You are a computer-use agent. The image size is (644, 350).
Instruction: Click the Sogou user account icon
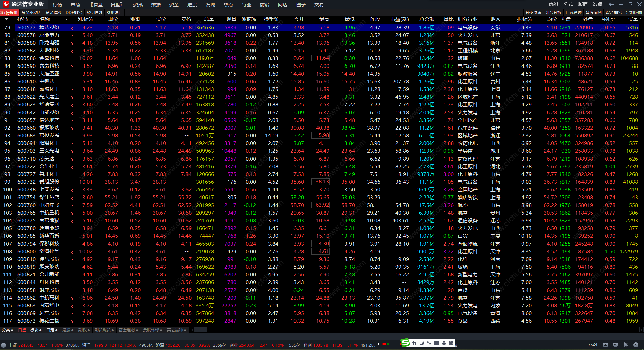tap(444, 343)
